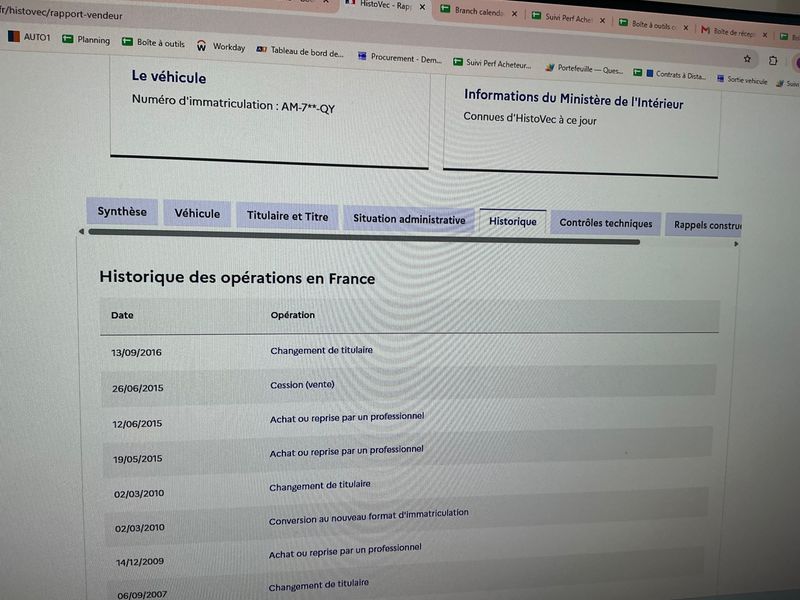Viewport: 800px width, 600px height.
Task: Click Achat ou reprise on 12/06/2015 row
Action: [347, 417]
